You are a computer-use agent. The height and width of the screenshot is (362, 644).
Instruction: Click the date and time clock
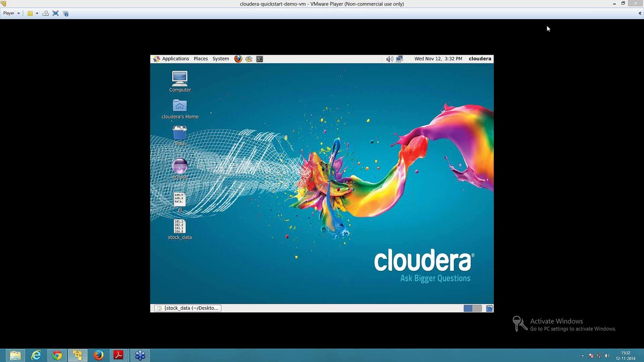(438, 59)
